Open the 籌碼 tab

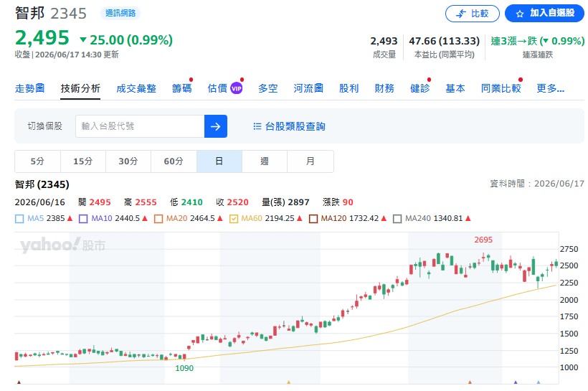pyautogui.click(x=182, y=88)
